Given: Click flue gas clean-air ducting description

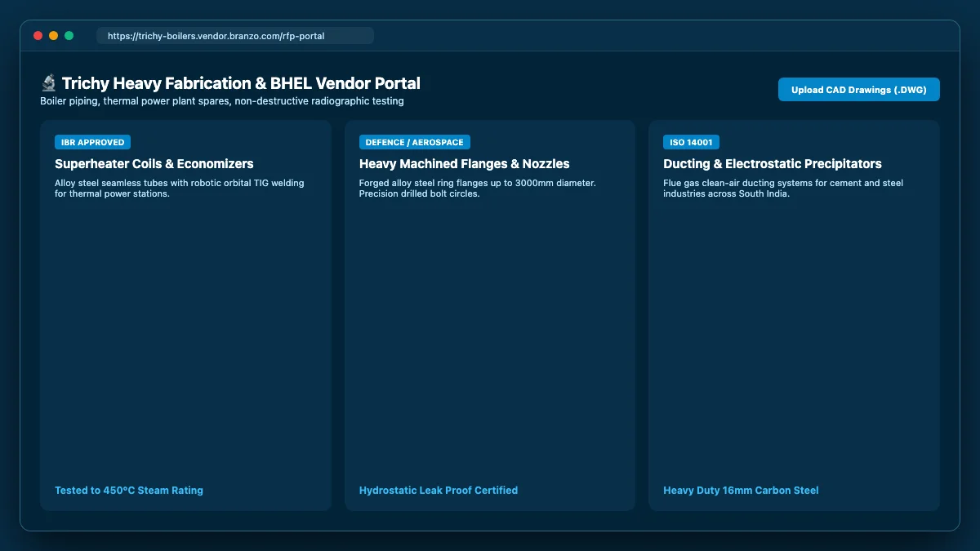Looking at the screenshot, I should point(783,189).
